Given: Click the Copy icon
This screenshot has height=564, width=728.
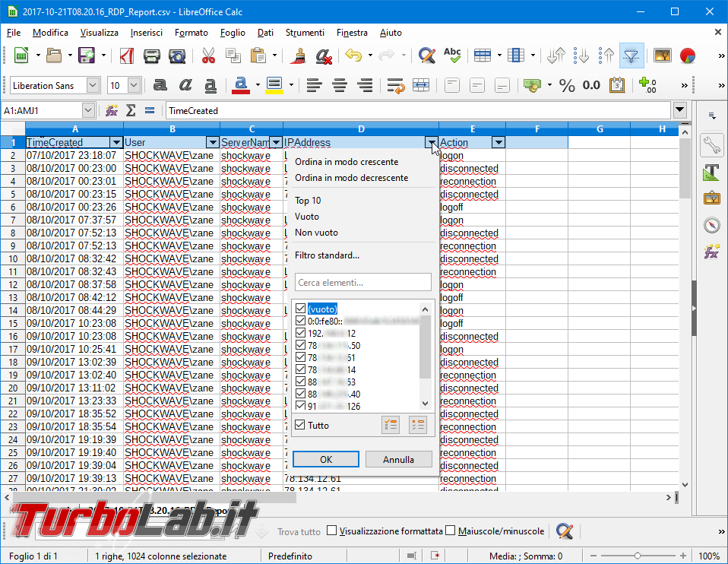Looking at the screenshot, I should pos(233,55).
